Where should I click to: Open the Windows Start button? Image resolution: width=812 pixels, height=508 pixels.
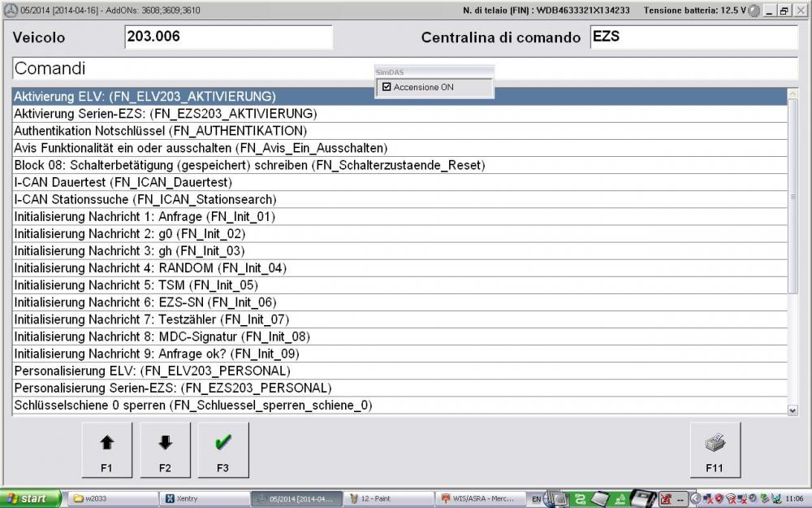point(31,498)
